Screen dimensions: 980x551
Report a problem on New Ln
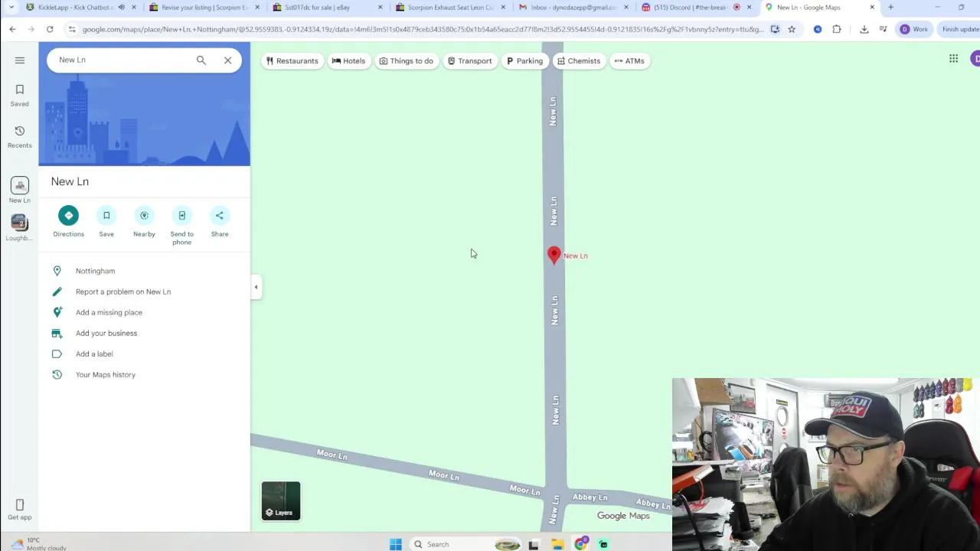click(145, 292)
